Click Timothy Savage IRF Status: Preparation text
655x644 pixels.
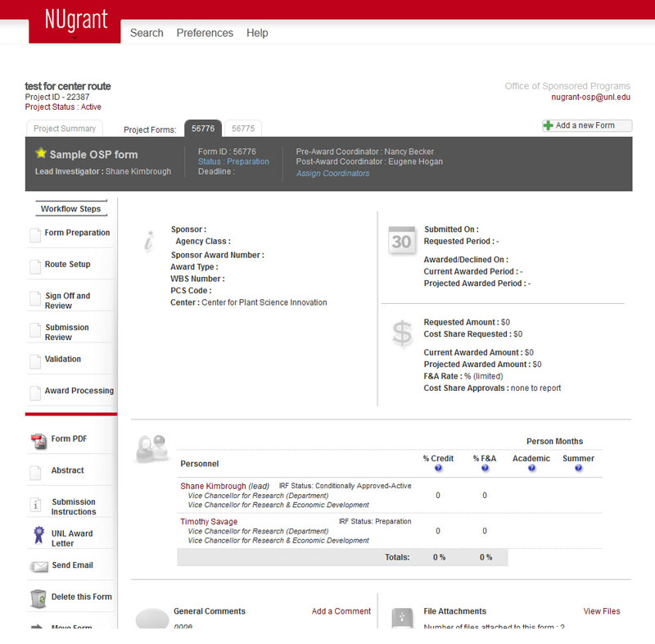(375, 521)
